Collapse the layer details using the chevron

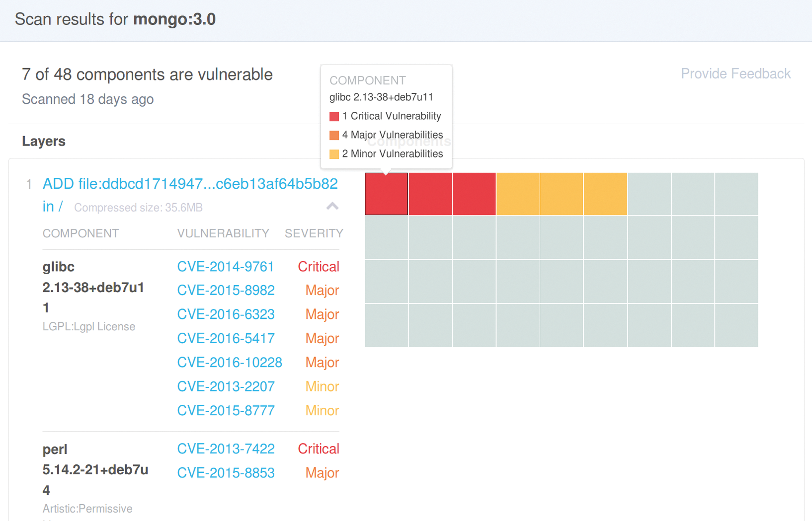332,207
